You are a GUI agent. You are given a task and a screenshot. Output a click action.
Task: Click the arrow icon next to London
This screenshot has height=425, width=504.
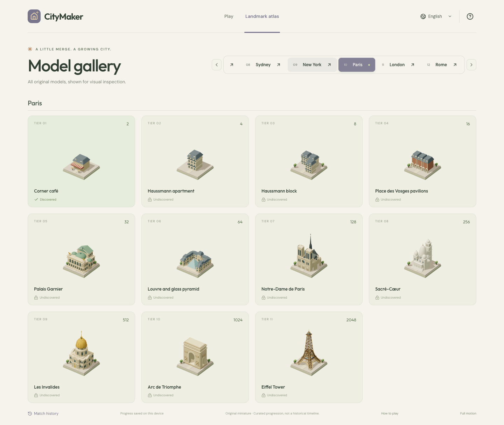pyautogui.click(x=413, y=65)
